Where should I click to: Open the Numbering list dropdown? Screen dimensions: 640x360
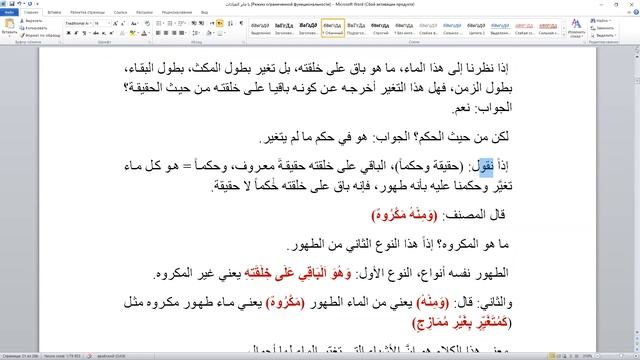pyautogui.click(x=175, y=23)
